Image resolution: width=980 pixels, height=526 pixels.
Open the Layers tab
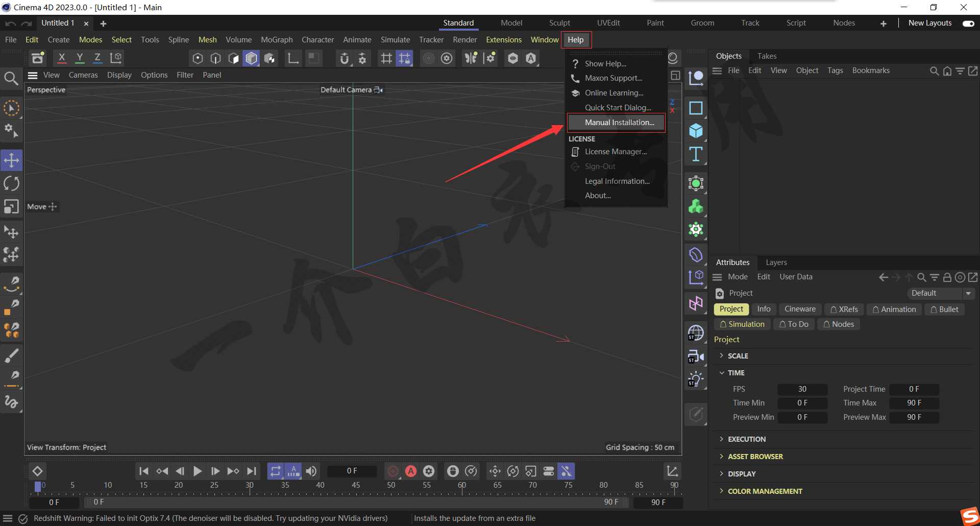click(x=776, y=262)
